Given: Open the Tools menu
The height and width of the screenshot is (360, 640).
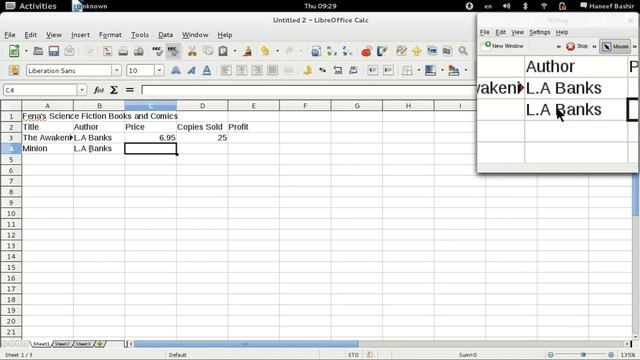Looking at the screenshot, I should pyautogui.click(x=140, y=35).
